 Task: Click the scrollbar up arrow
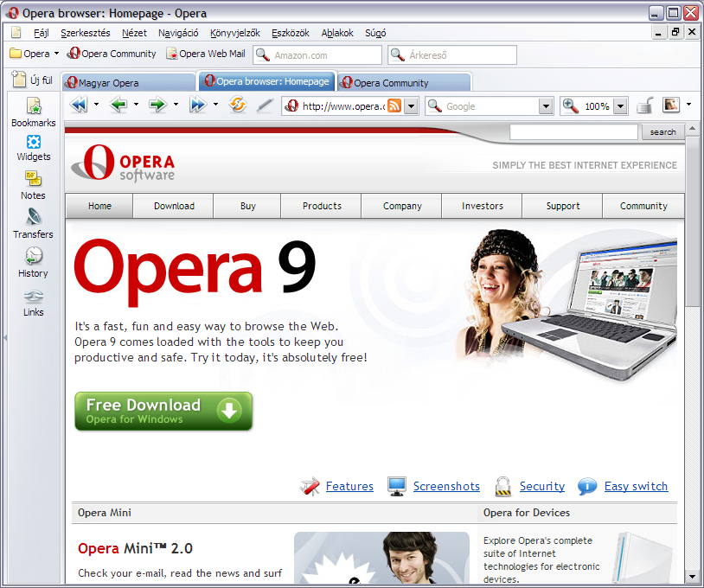692,129
